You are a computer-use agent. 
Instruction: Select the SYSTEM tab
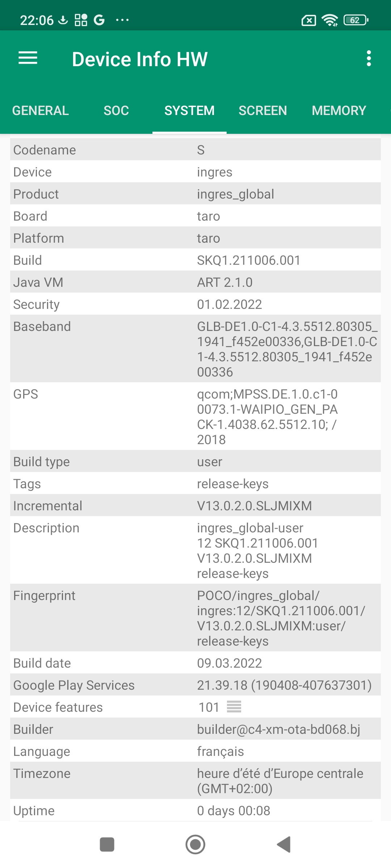[189, 111]
